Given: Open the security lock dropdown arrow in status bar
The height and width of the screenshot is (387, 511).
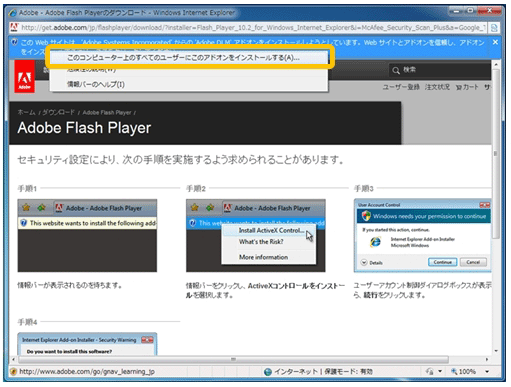Looking at the screenshot, I should 440,371.
